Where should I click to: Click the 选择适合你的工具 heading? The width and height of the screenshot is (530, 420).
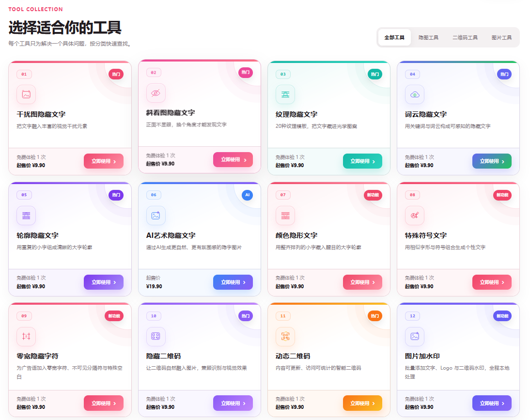[x=65, y=27]
